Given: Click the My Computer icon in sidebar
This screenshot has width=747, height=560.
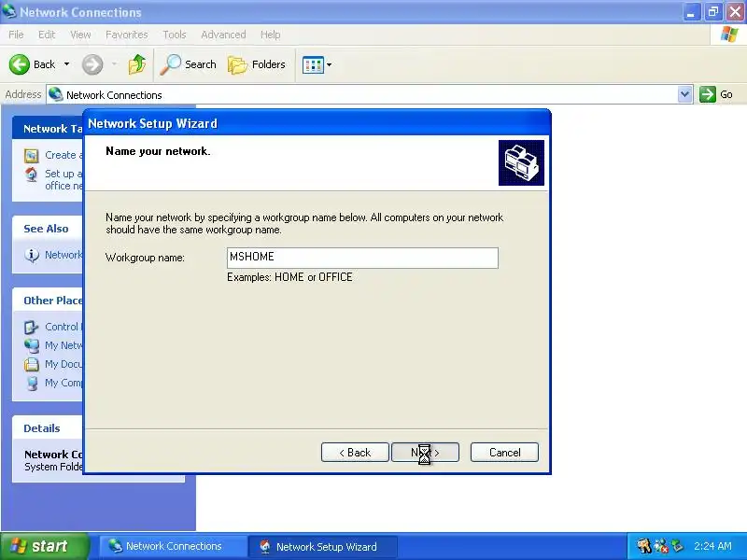Looking at the screenshot, I should pyautogui.click(x=32, y=384).
